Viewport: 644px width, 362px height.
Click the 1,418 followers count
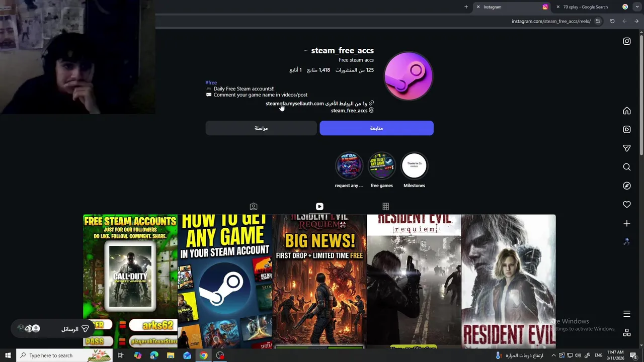point(318,70)
